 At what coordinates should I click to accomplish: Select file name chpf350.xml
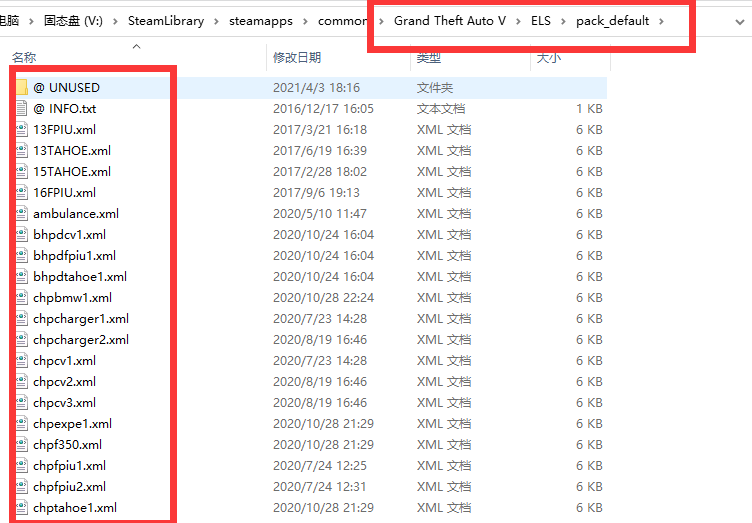[68, 445]
